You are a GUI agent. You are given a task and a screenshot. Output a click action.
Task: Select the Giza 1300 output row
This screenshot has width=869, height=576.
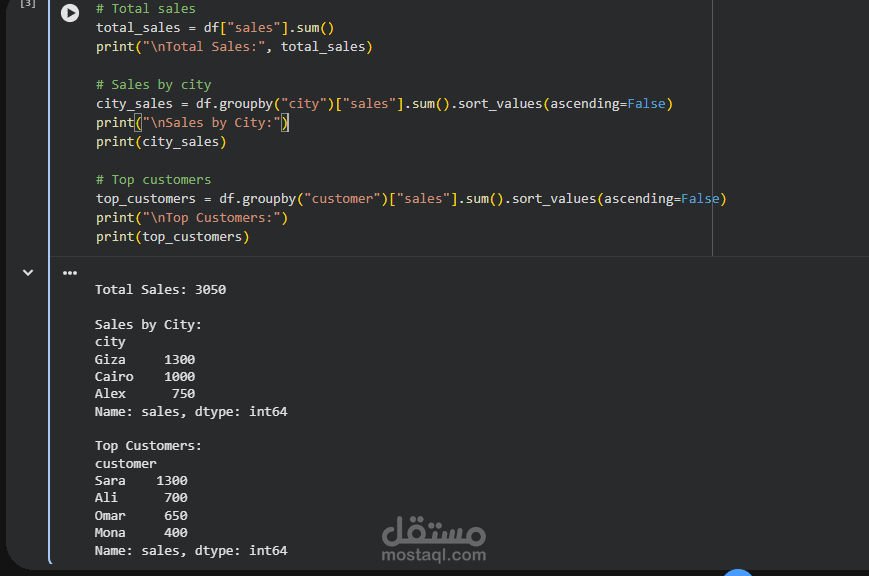pos(145,359)
